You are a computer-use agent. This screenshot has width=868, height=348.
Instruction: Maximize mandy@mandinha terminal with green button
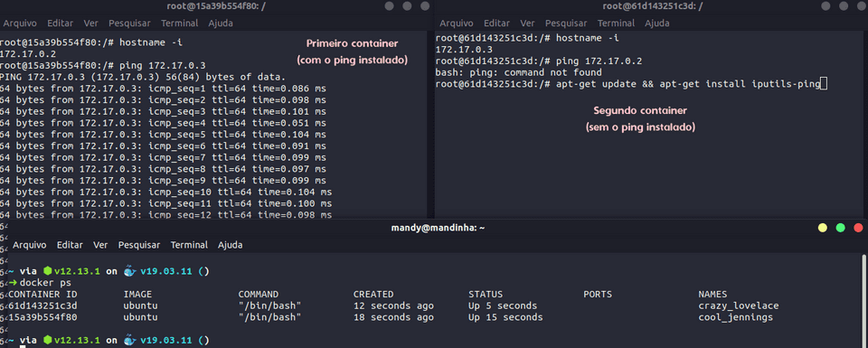[x=840, y=228]
